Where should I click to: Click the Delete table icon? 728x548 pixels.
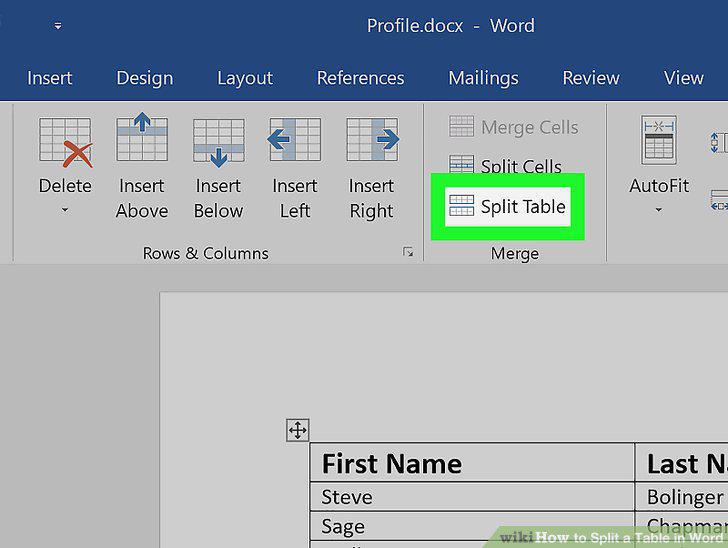point(65,143)
